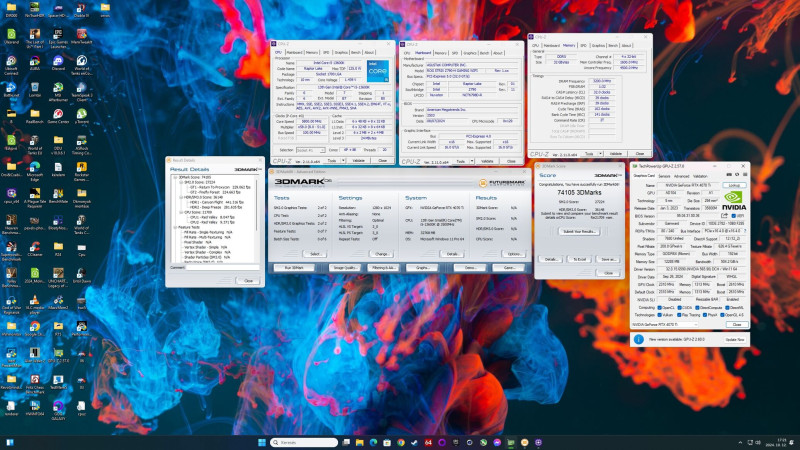This screenshot has width=800, height=450.
Task: Collapse the 3DMark Score tree node
Action: 176,177
